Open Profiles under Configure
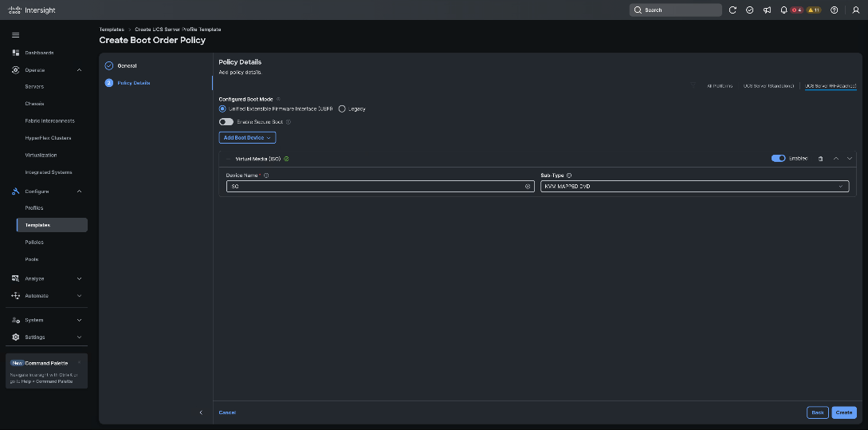Image resolution: width=868 pixels, height=430 pixels. [33, 208]
